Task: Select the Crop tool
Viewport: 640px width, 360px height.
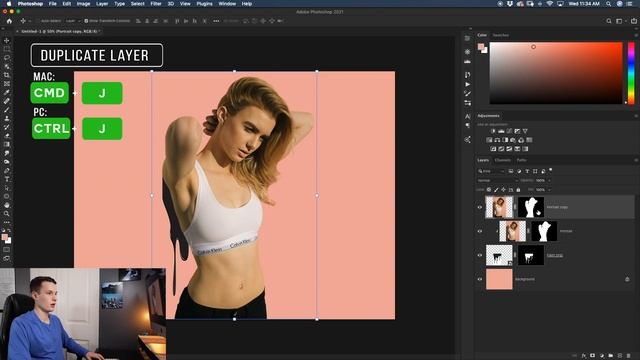Action: pos(7,75)
